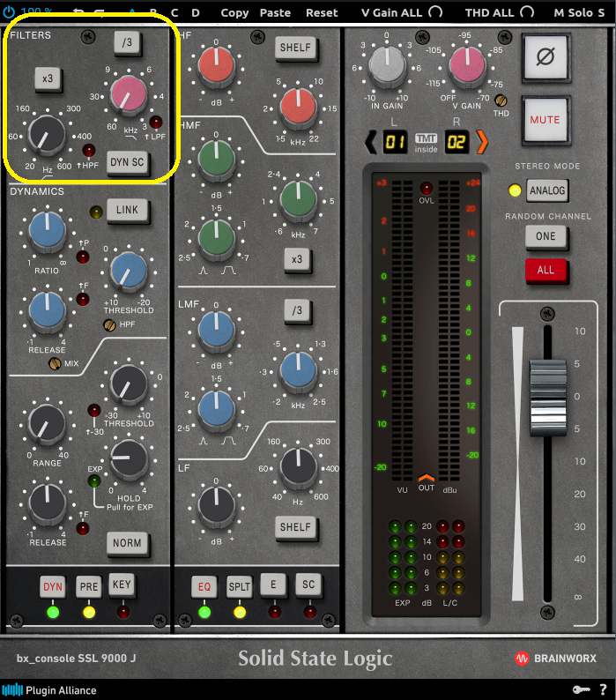Click the blue LMF frequency knob
Viewport: 616px width, 700px height.
298,370
